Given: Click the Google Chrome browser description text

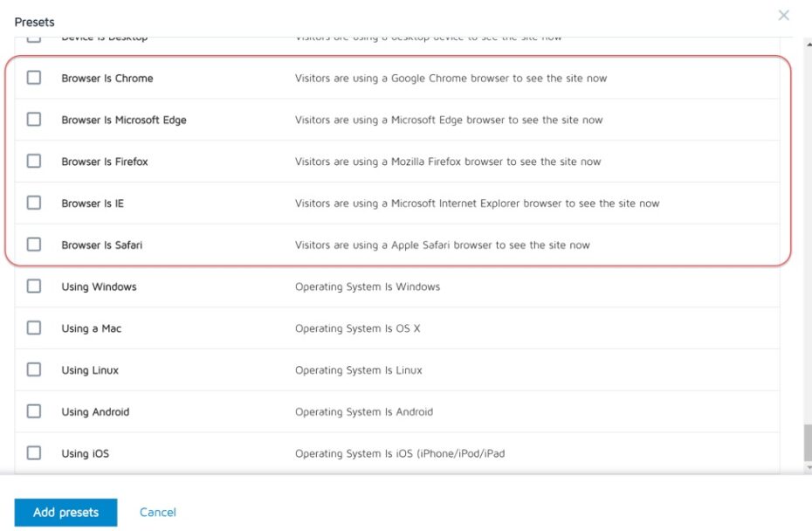Looking at the screenshot, I should tap(451, 79).
